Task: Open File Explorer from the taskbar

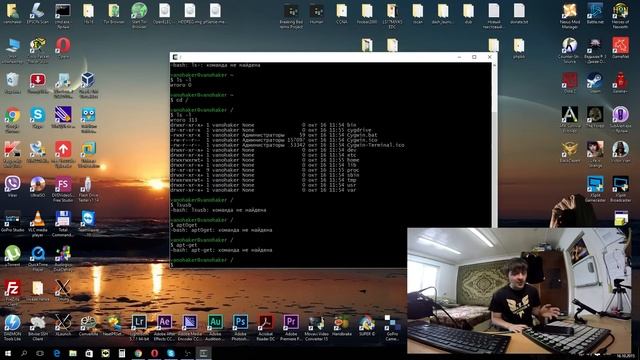Action: pyautogui.click(x=73, y=353)
